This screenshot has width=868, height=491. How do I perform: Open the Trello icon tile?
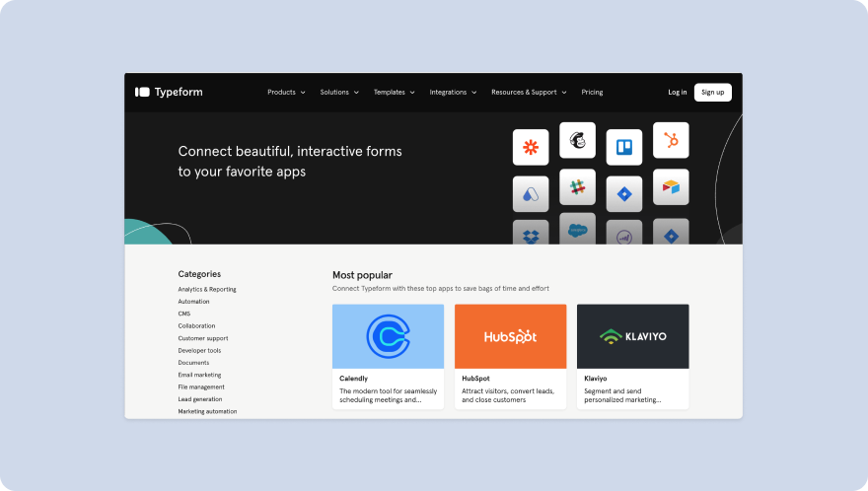[x=623, y=147]
